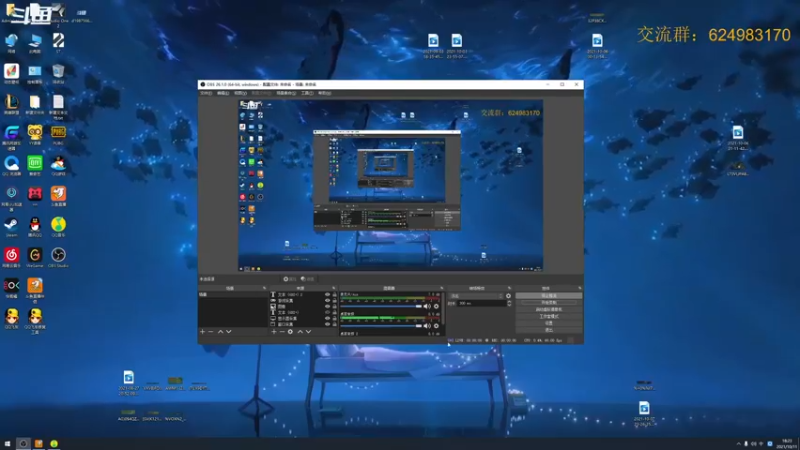
Task: Adjust transition duration stepper arrows
Action: tap(509, 303)
